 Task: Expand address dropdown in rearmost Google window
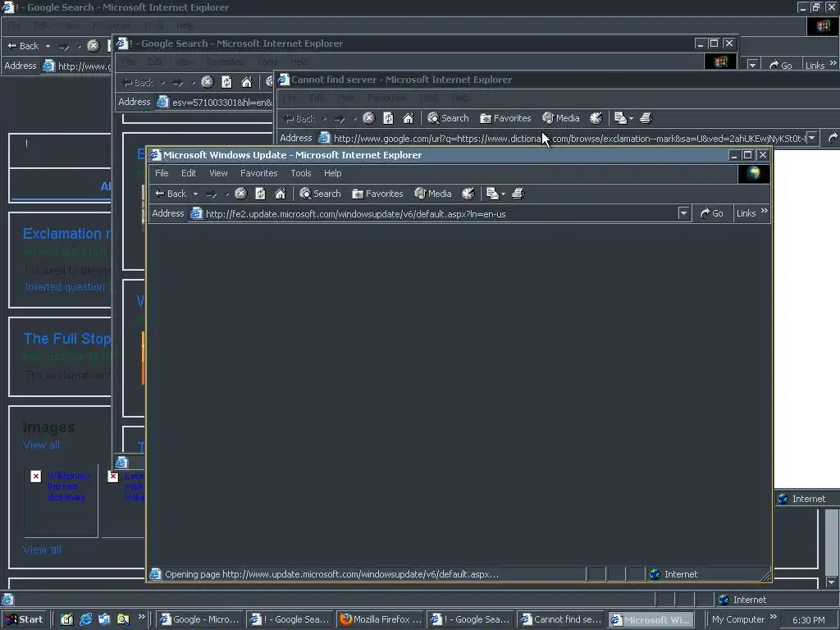[753, 66]
